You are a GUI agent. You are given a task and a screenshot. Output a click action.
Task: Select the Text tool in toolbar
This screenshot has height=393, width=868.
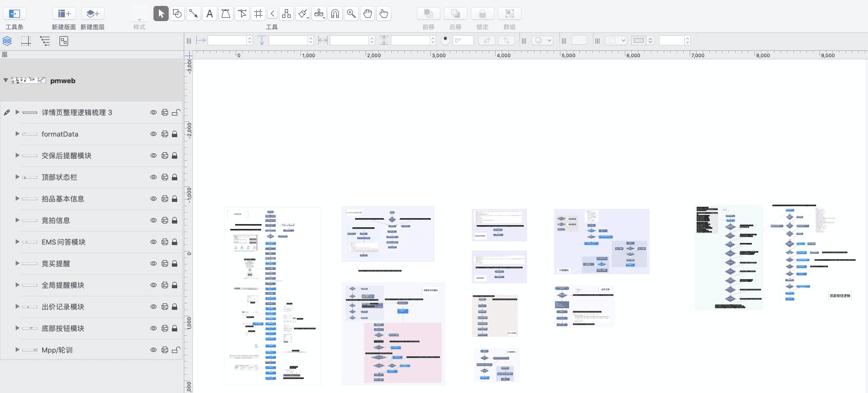[x=210, y=13]
